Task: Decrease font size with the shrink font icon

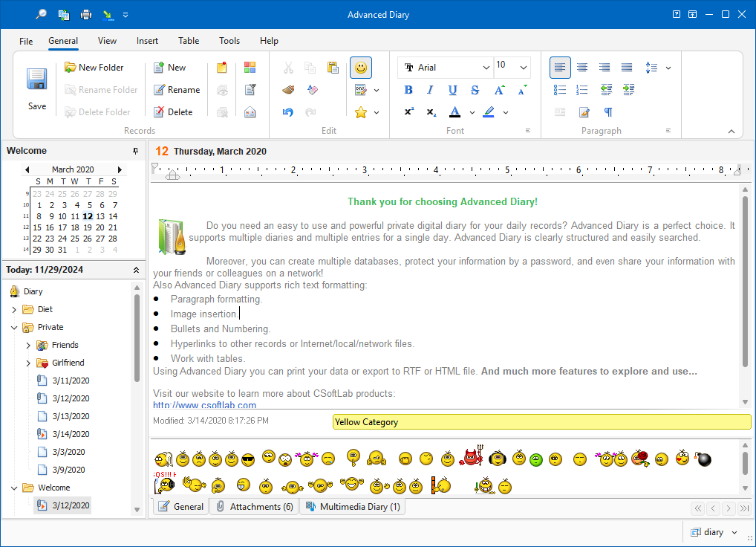Action: tap(522, 90)
